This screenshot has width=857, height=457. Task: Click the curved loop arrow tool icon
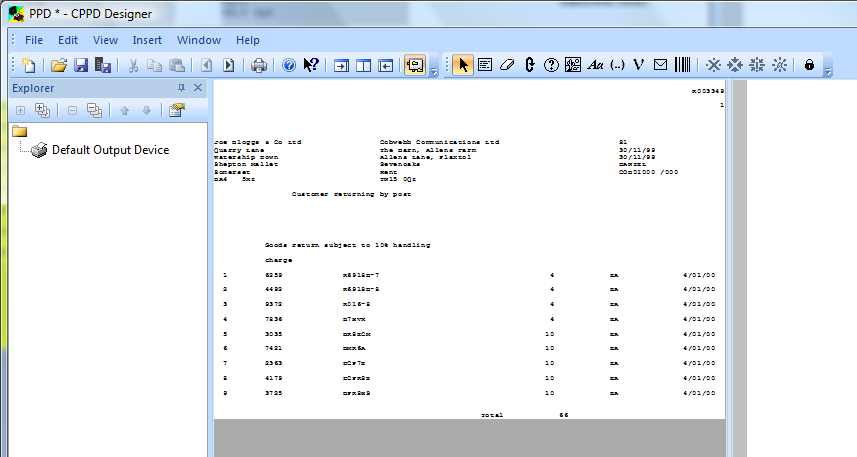(x=529, y=65)
